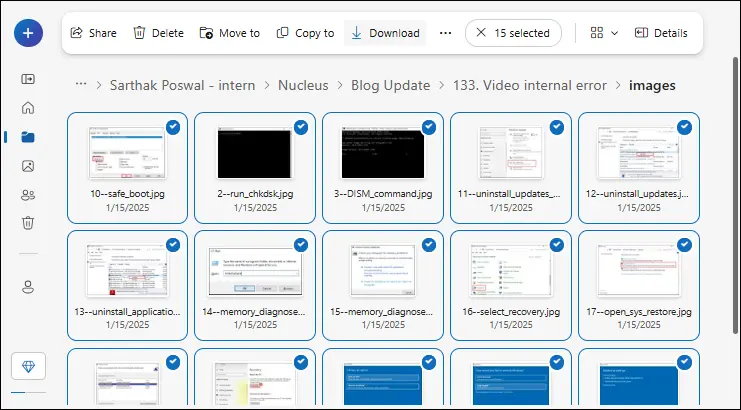Open Recycle bin in sidebar

(28, 222)
